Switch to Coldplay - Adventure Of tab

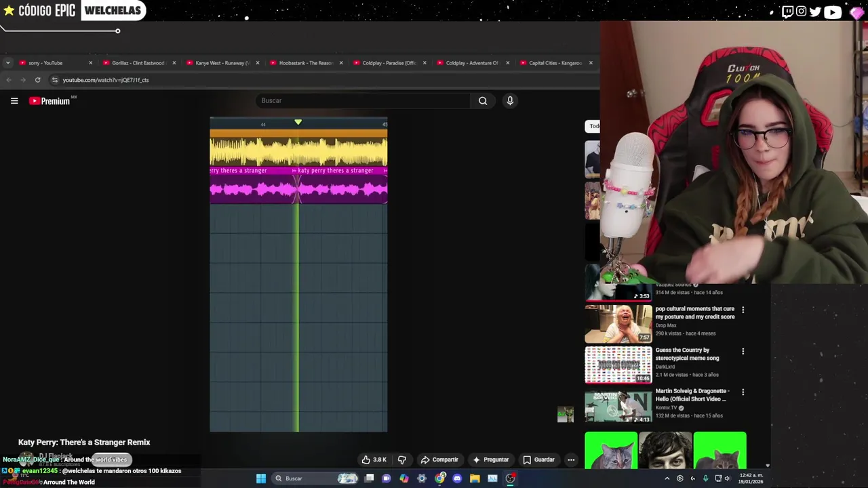pyautogui.click(x=472, y=63)
